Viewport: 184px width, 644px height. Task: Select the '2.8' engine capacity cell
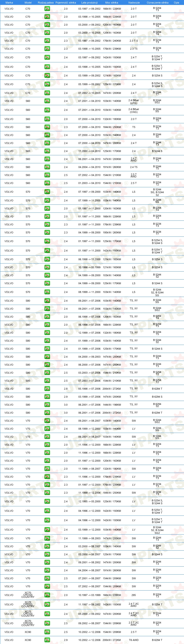[x=65, y=389]
